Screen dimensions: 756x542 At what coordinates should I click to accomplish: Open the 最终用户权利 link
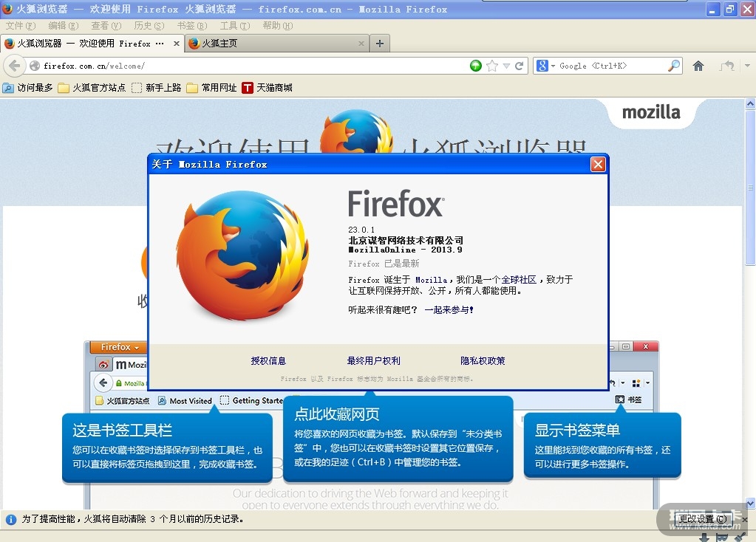tap(374, 361)
